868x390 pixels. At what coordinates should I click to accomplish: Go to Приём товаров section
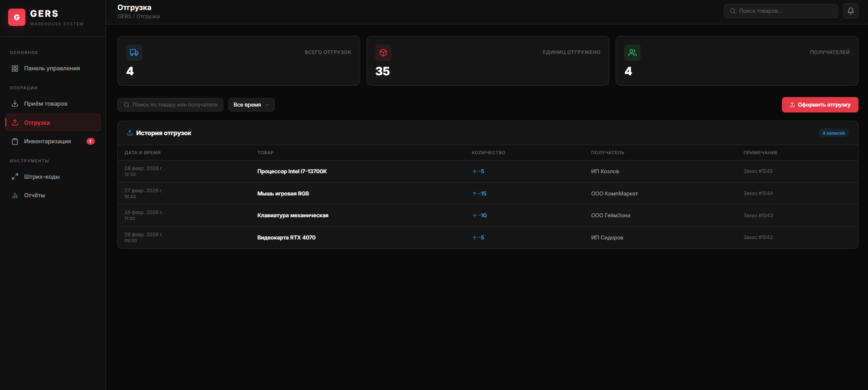45,104
